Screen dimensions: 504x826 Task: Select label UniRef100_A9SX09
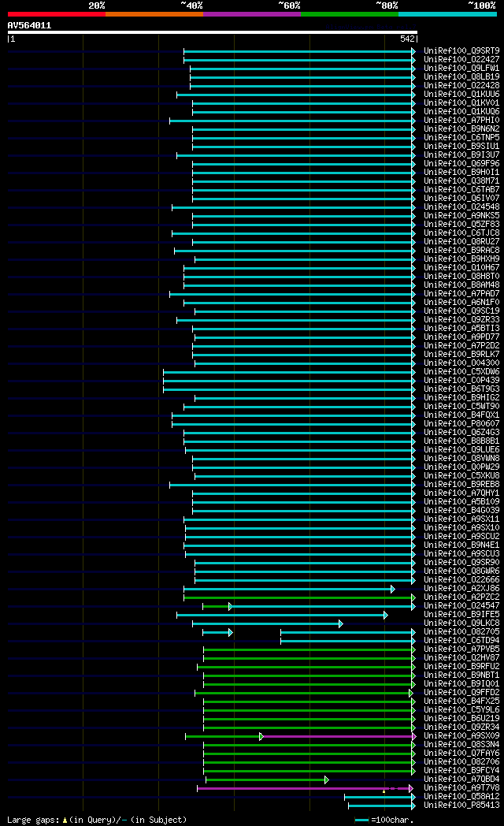(x=461, y=736)
